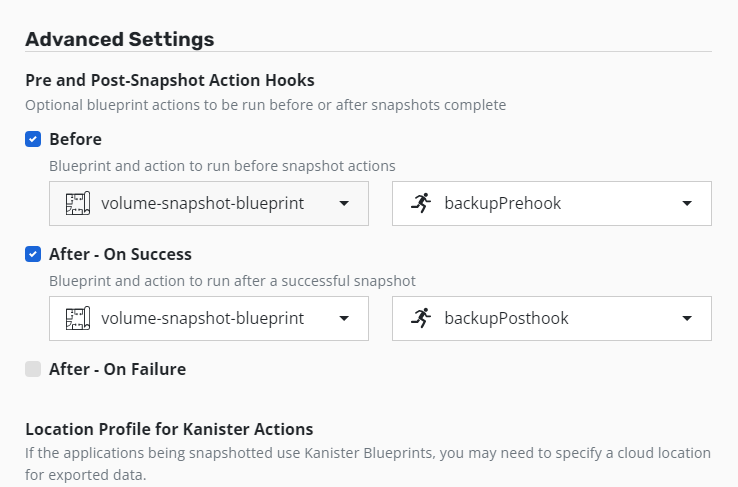Click caret arrow of After success blueprint selector
The height and width of the screenshot is (487, 738).
point(344,318)
